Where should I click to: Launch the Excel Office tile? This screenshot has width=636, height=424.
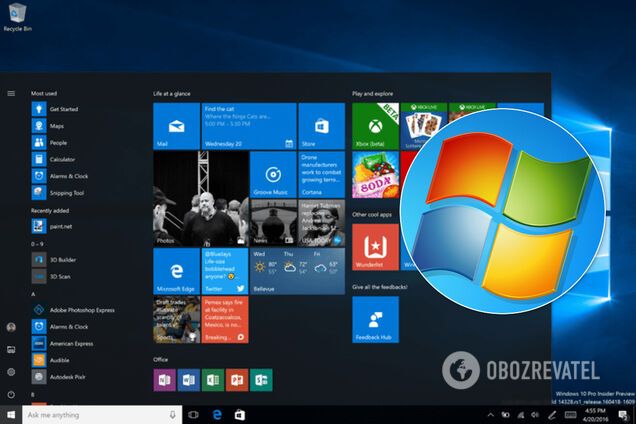213,380
